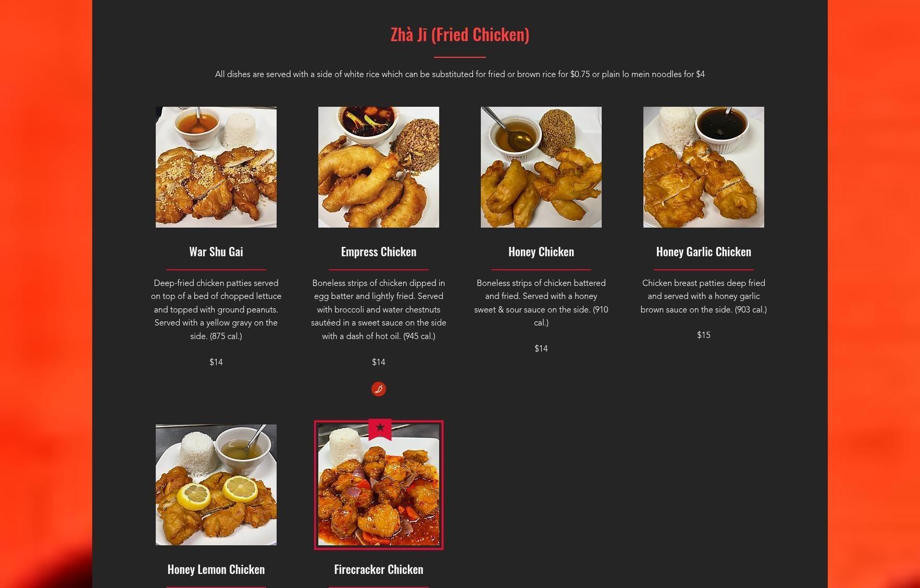Image resolution: width=920 pixels, height=588 pixels.
Task: Click the Honey Lemon Chicken title
Action: point(216,569)
